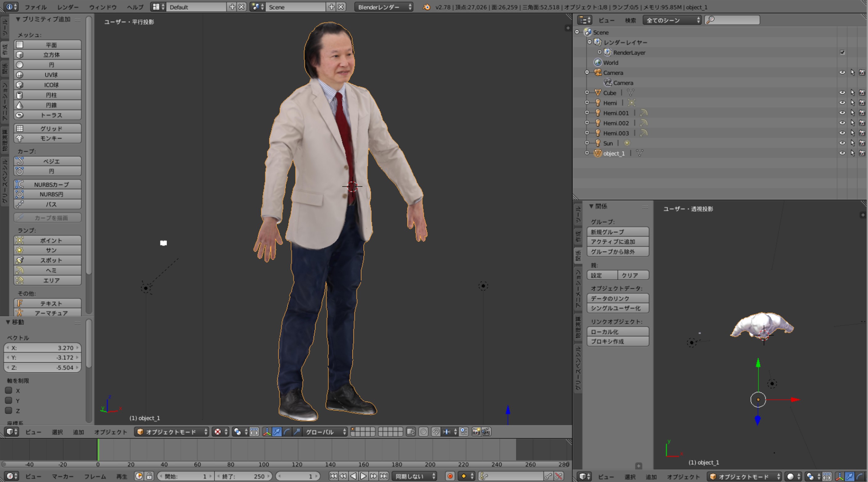868x482 pixels.
Task: Collapse the Scene tree root
Action: point(577,32)
